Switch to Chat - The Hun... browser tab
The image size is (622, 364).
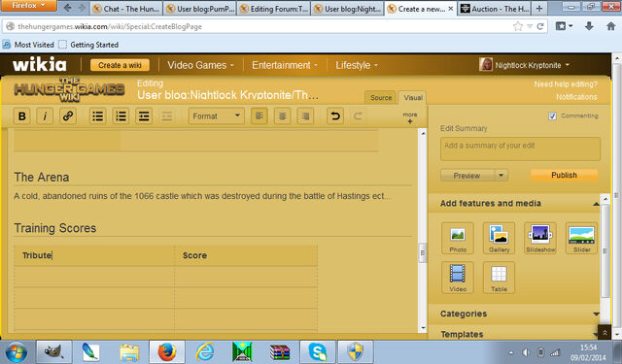126,9
